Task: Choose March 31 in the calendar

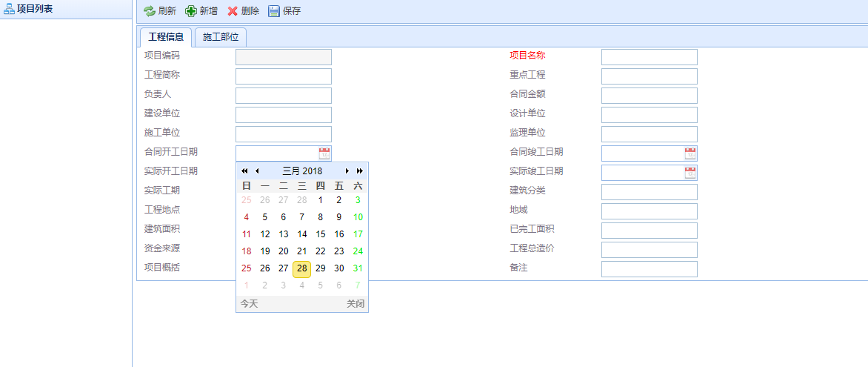Action: pos(358,268)
